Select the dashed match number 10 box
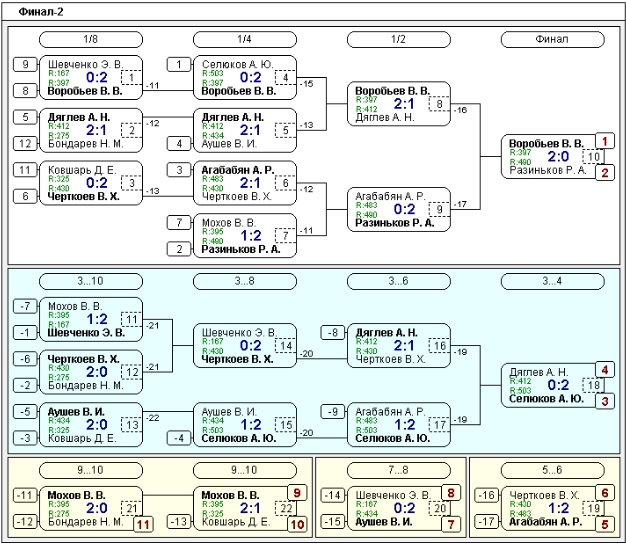Viewport: 626px width, 544px height. point(593,157)
